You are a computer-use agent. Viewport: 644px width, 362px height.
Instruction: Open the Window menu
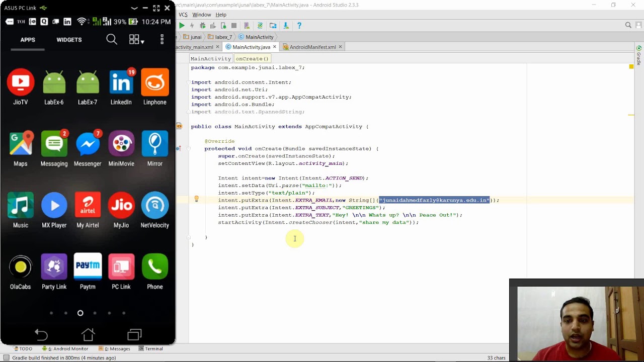(x=202, y=15)
